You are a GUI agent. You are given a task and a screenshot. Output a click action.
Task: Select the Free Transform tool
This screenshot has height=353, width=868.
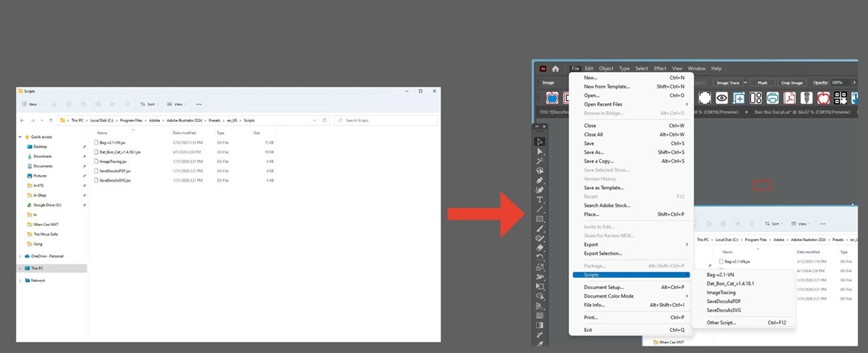[x=540, y=286]
